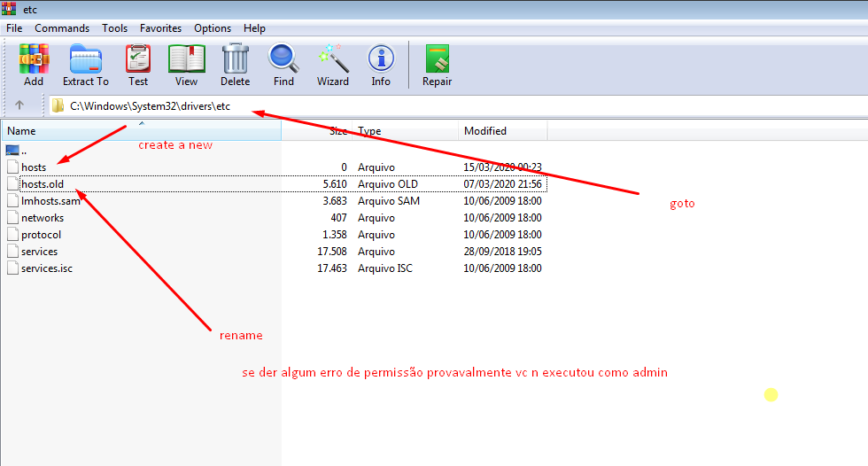Select the networks file name
The width and height of the screenshot is (868, 466).
tap(43, 218)
